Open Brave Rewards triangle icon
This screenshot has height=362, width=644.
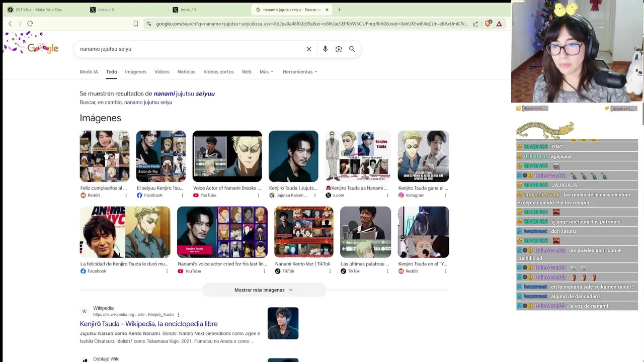[499, 24]
